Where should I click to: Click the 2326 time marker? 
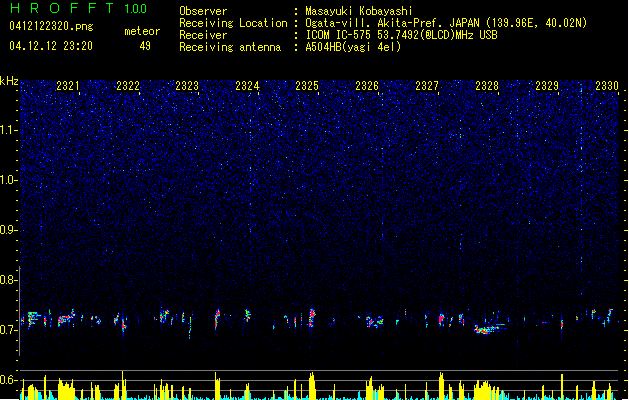click(367, 86)
